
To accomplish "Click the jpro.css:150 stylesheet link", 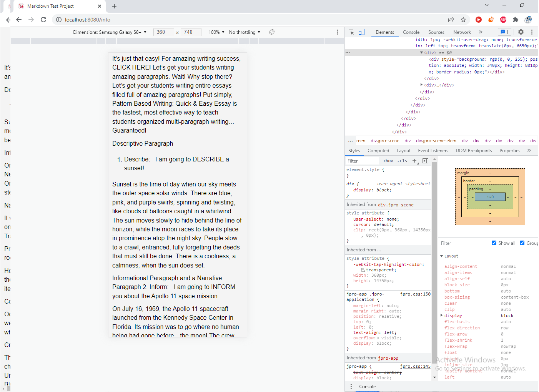I will tap(416, 294).
